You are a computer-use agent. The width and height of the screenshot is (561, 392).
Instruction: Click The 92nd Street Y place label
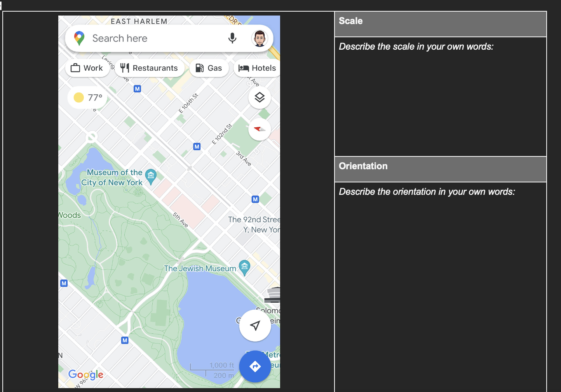point(254,225)
